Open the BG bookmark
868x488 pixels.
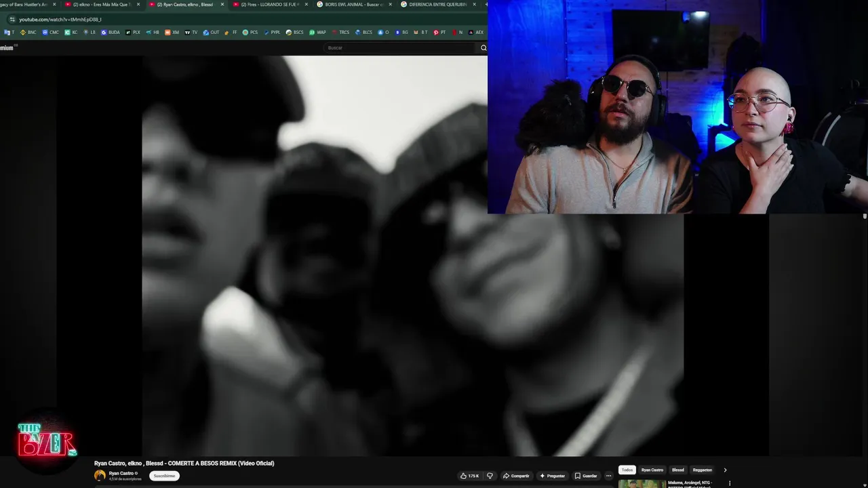pos(402,33)
